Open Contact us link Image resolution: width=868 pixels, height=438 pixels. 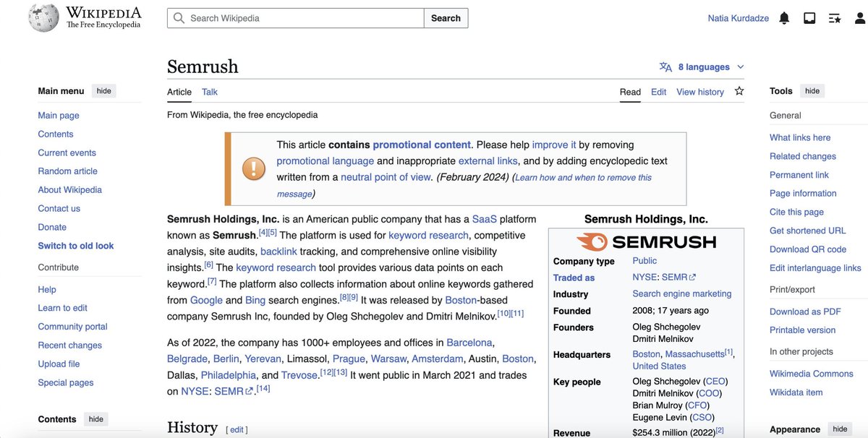click(59, 209)
